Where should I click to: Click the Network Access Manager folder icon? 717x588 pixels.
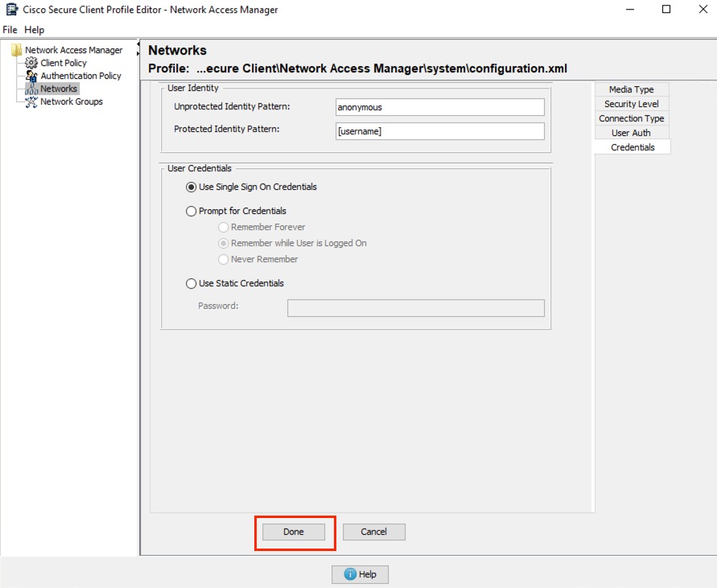pyautogui.click(x=18, y=50)
